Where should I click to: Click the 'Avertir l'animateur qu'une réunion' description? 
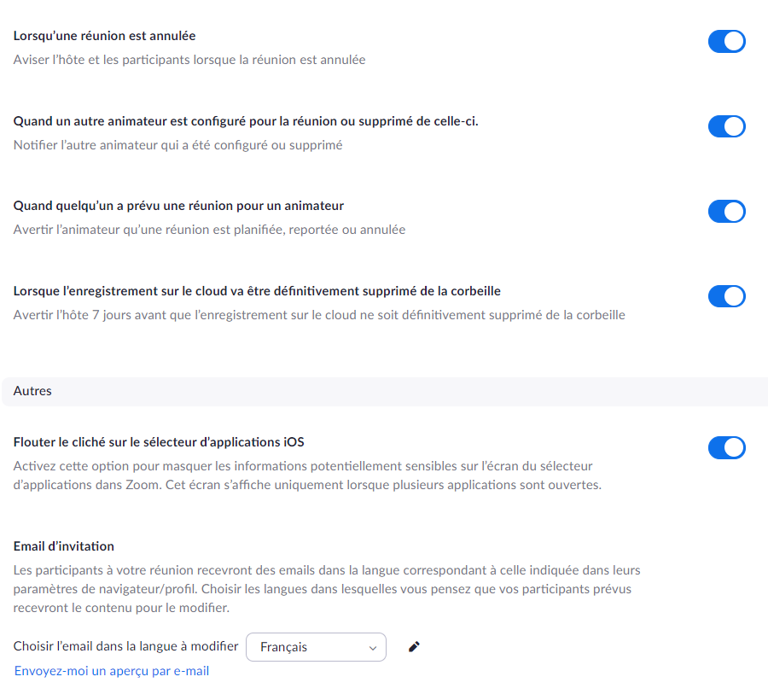pyautogui.click(x=209, y=230)
